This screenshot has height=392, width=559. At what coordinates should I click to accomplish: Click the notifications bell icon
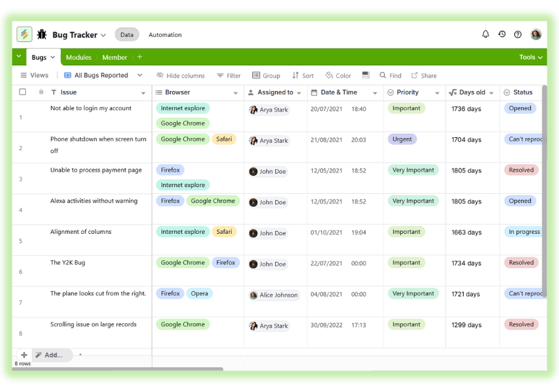[x=485, y=34]
